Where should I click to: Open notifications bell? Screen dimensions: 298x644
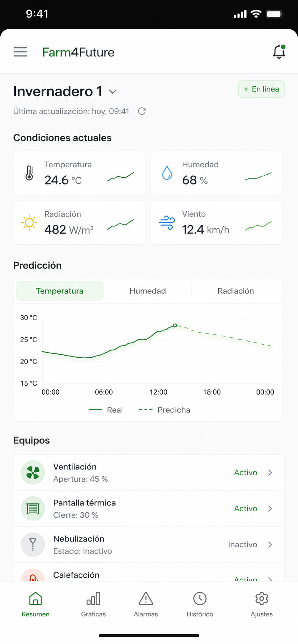(279, 52)
